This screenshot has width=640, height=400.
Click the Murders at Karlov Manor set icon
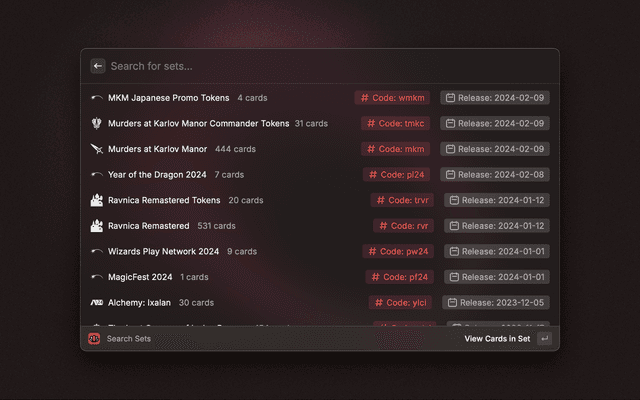(x=97, y=149)
